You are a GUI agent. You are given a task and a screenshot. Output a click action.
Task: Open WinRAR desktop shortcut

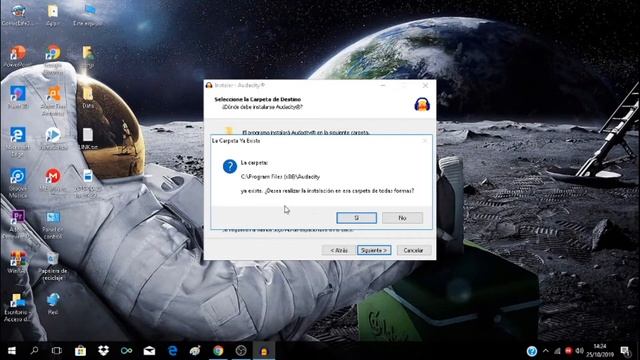point(18,259)
